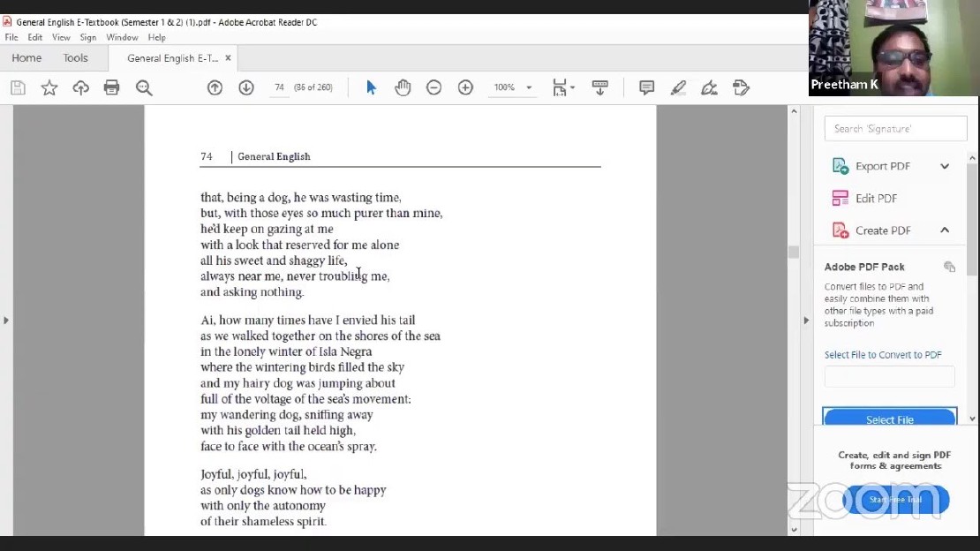Enable scrolling mode icon
Screen dimensions: 980x551
pyautogui.click(x=600, y=87)
